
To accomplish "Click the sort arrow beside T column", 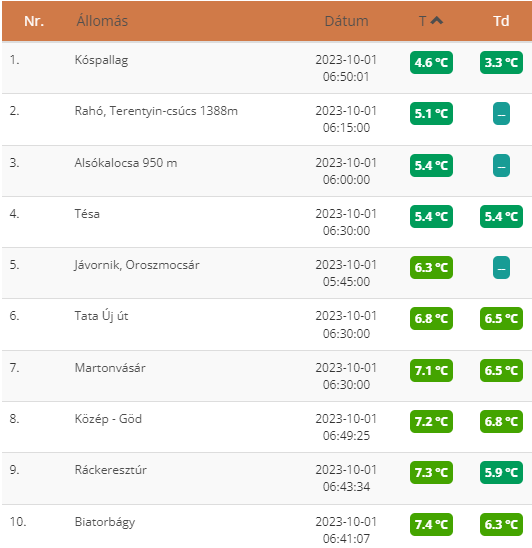I will pos(437,21).
